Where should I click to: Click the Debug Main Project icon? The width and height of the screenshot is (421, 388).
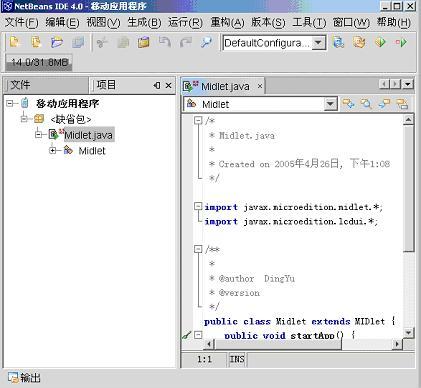tap(401, 42)
